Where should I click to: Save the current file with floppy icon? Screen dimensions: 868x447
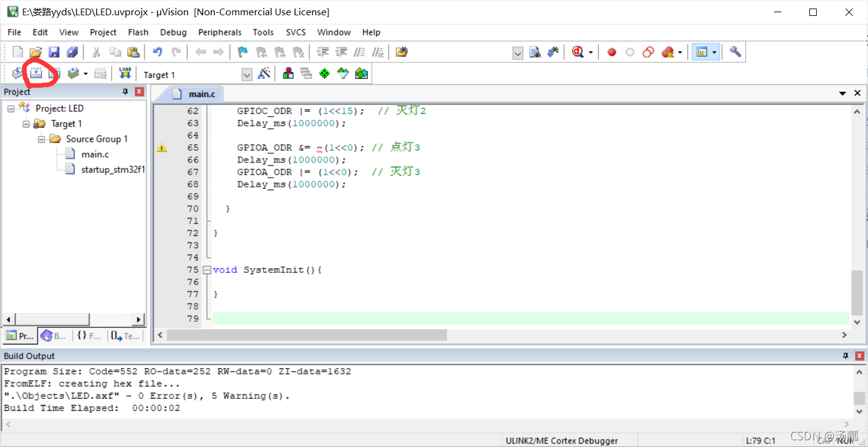54,53
